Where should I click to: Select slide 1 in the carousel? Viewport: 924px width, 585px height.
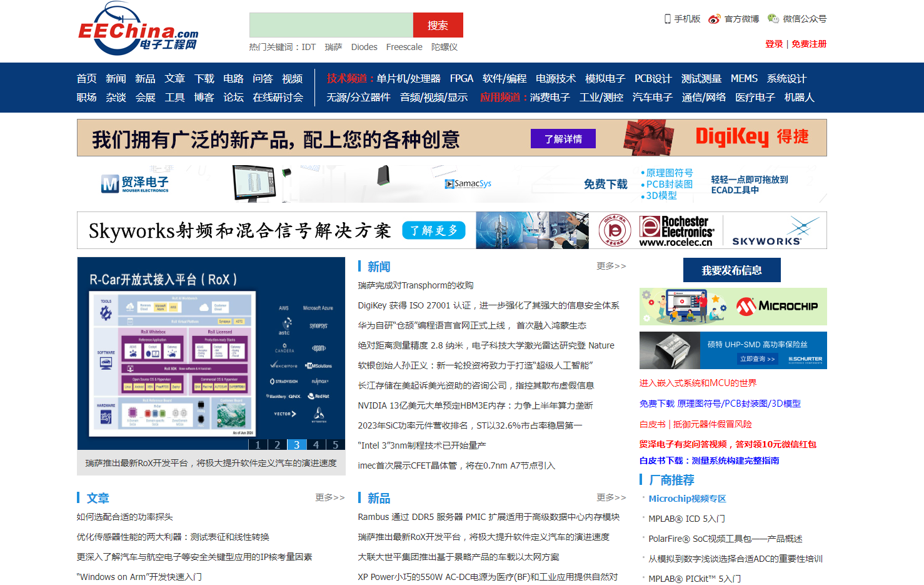[x=258, y=444]
